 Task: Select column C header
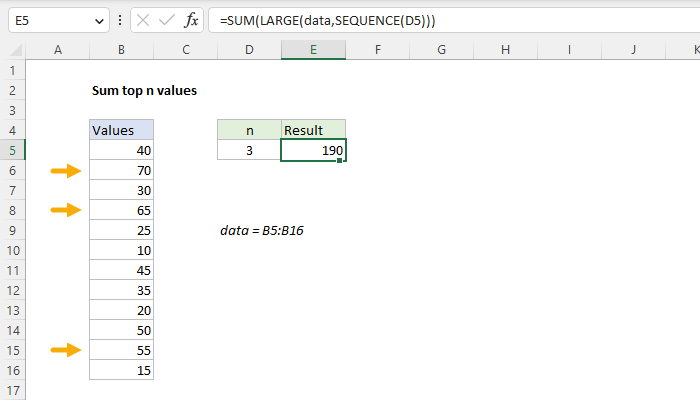(x=186, y=50)
